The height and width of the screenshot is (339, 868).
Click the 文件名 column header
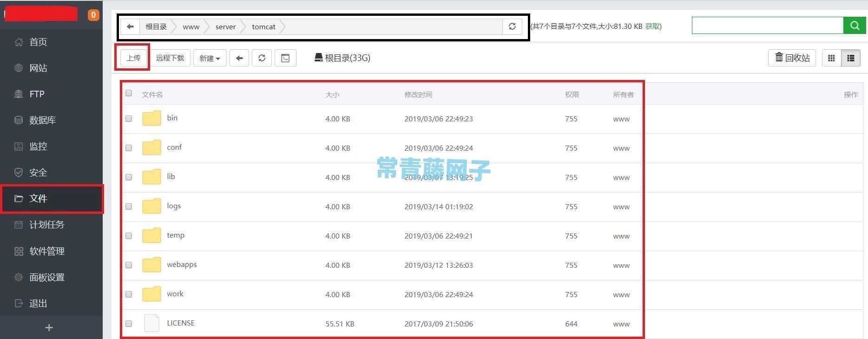click(152, 94)
